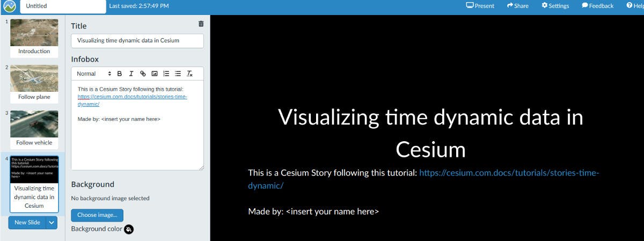Toggle italic formatting in Infobox
Image resolution: width=644 pixels, height=241 pixels.
pos(131,74)
